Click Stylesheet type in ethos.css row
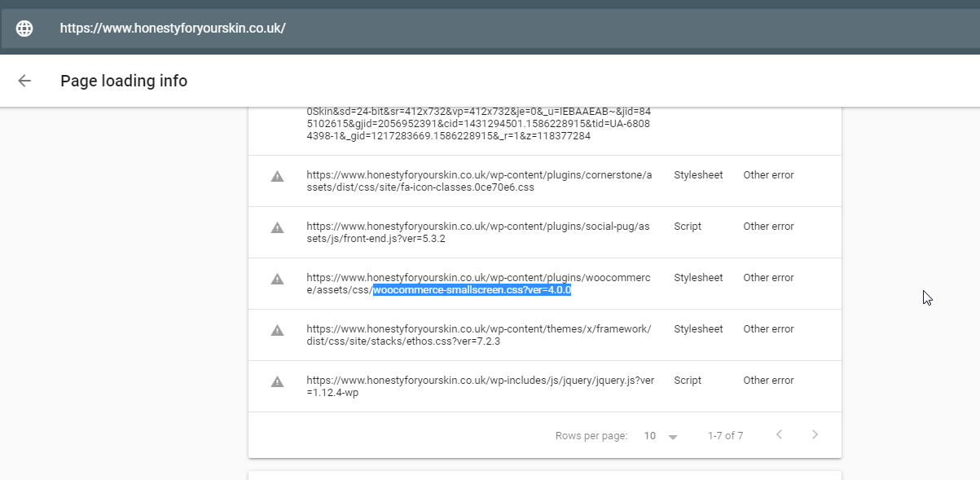980x480 pixels. [x=698, y=329]
